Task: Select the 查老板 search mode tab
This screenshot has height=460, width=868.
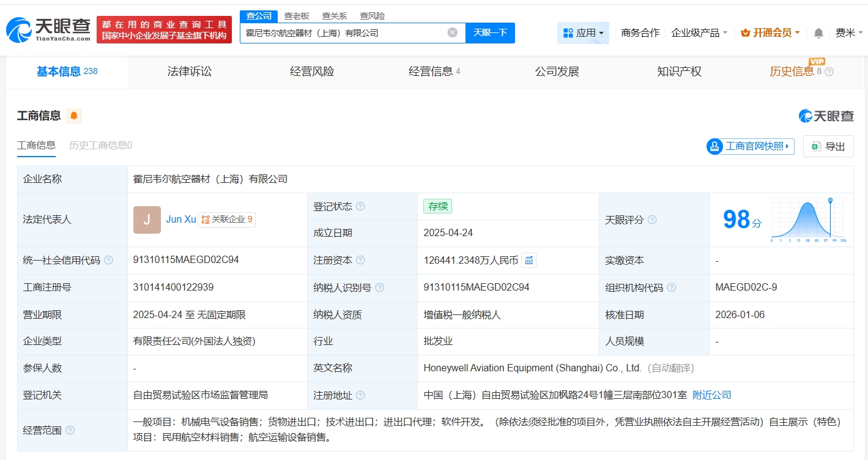Action: tap(297, 16)
